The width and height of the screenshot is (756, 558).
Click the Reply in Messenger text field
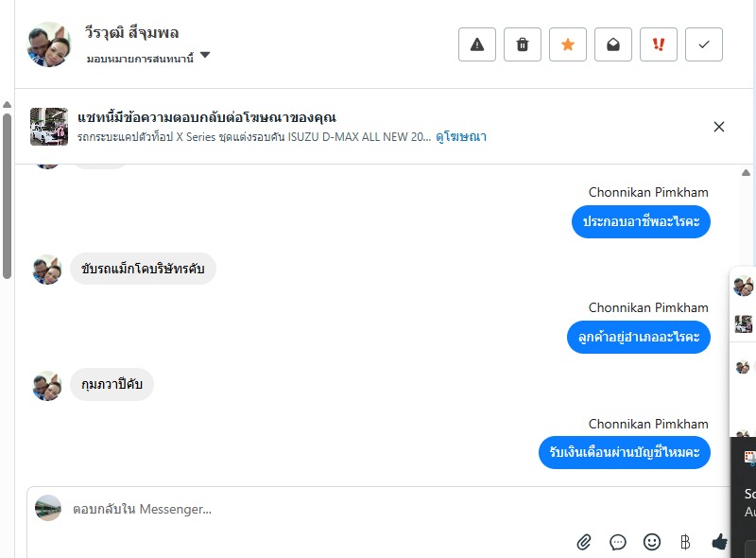pyautogui.click(x=283, y=509)
